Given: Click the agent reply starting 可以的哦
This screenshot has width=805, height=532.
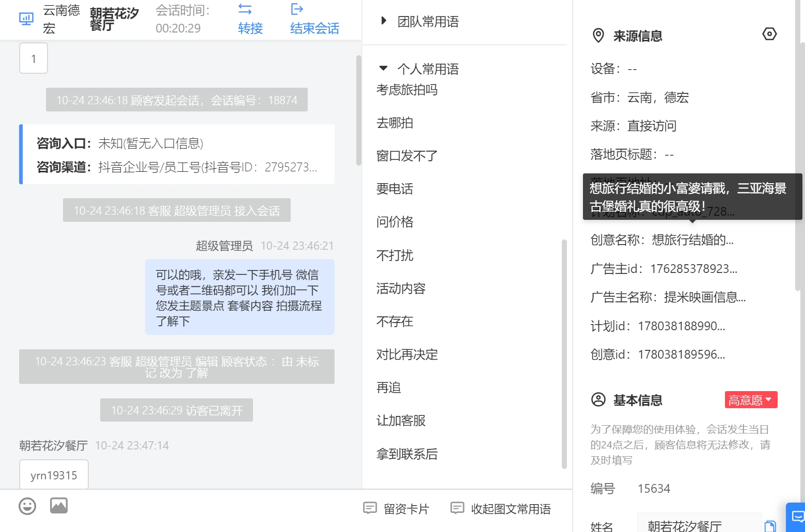Looking at the screenshot, I should [240, 297].
